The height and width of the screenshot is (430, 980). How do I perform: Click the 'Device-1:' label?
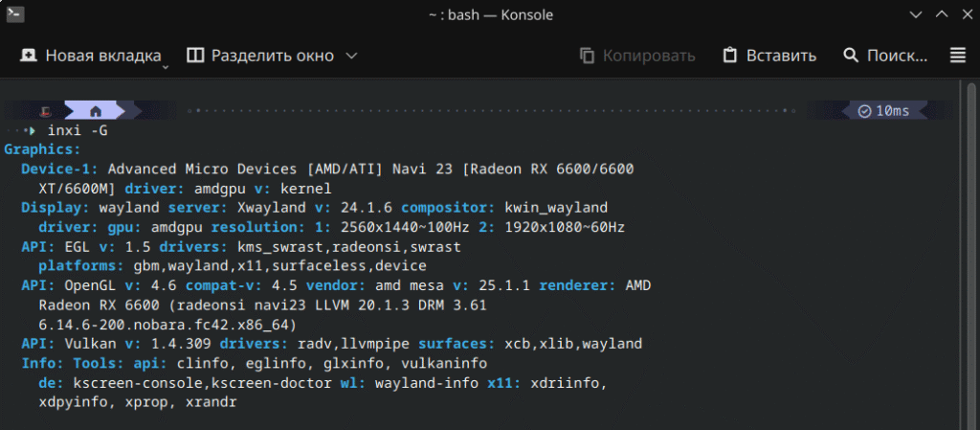coord(60,169)
